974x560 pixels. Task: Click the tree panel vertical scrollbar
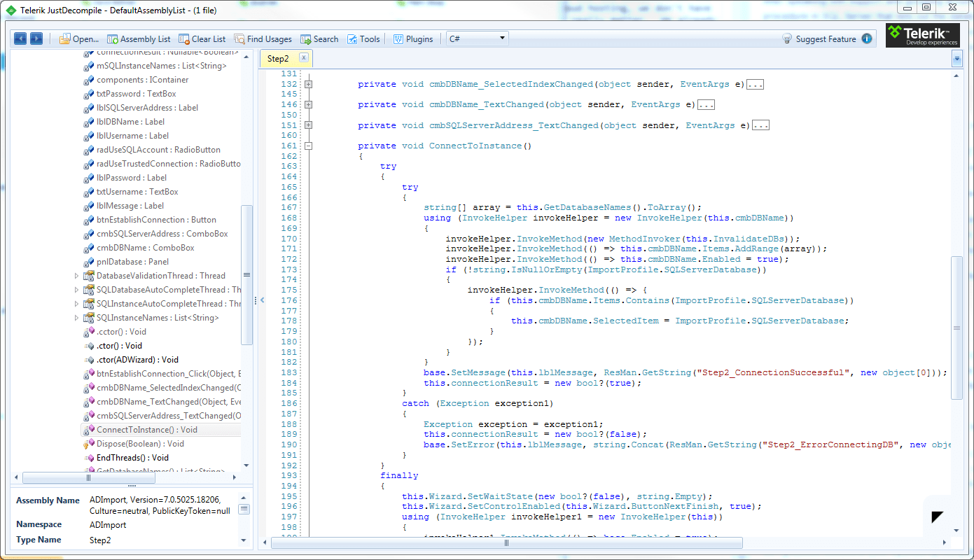pos(246,274)
